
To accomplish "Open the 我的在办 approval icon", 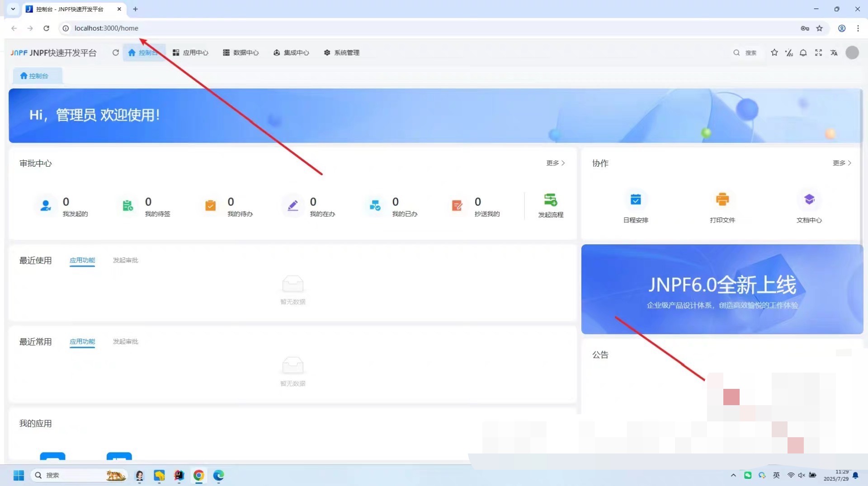I will [293, 206].
